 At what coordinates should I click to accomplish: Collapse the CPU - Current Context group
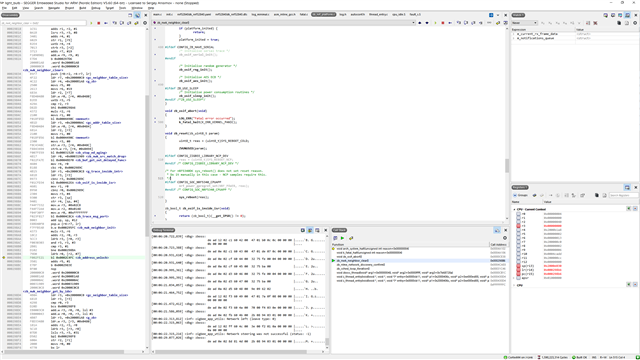(x=514, y=209)
